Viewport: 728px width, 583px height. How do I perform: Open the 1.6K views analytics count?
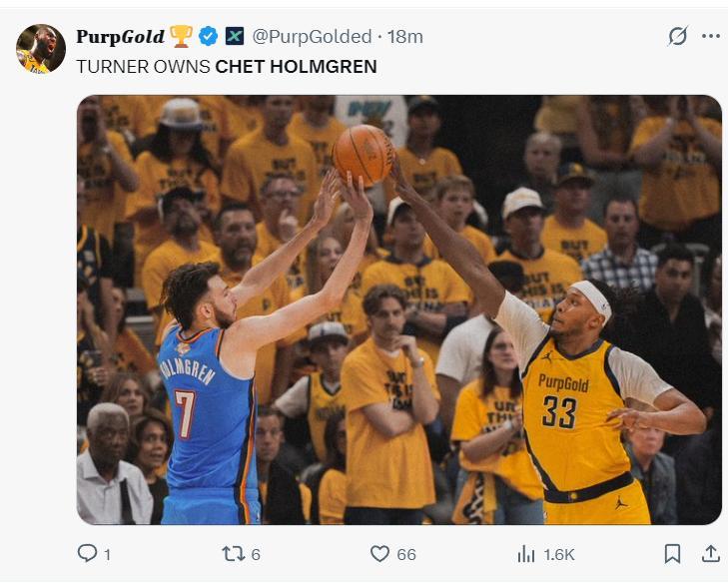[x=558, y=554]
